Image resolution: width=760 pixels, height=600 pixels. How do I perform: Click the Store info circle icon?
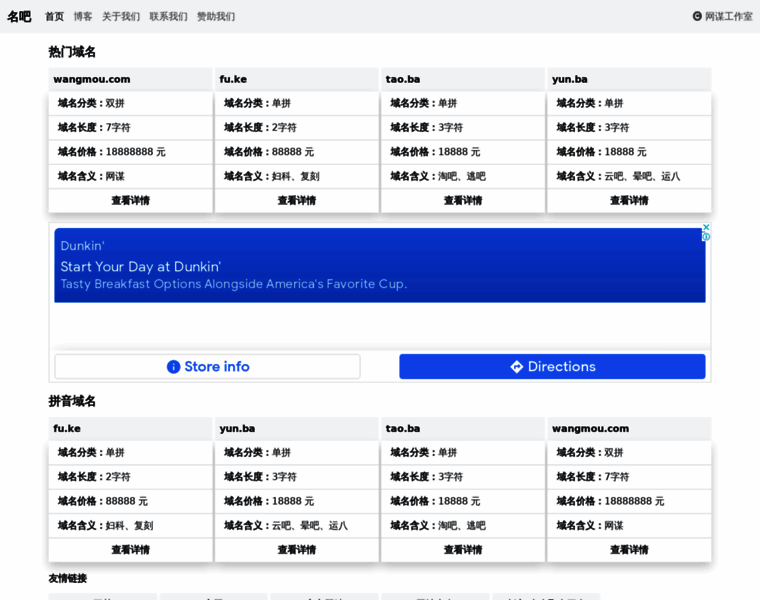(x=174, y=367)
